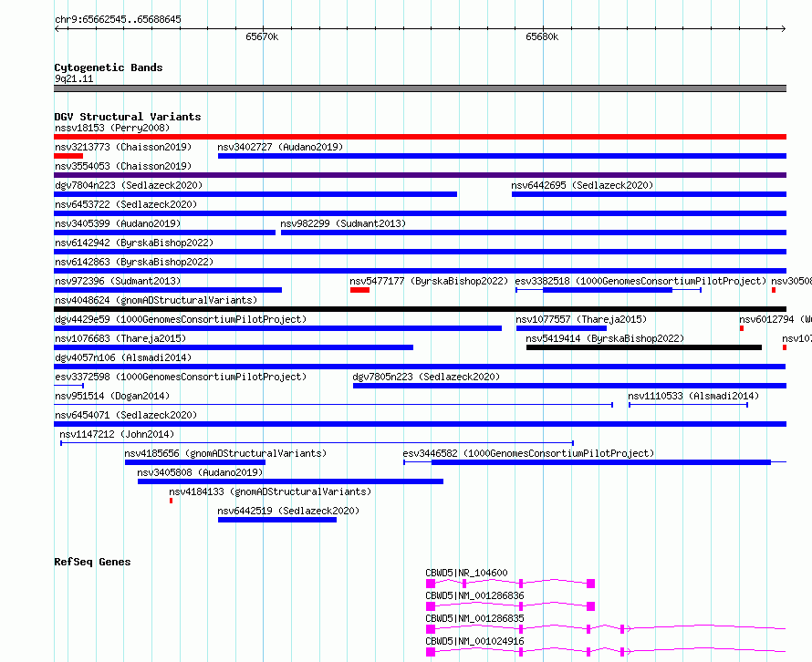Select the small red nsv5477177 variant bar

359,290
